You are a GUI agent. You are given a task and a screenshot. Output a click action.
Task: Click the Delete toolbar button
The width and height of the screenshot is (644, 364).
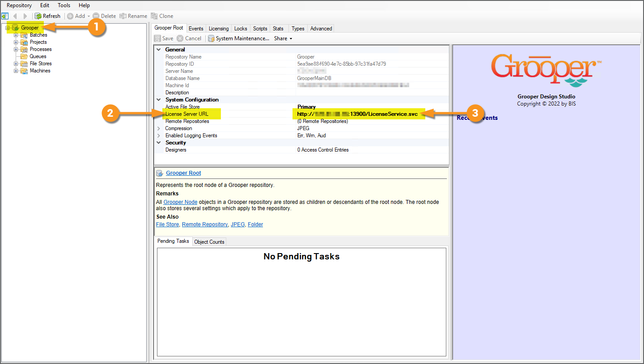[x=104, y=16]
